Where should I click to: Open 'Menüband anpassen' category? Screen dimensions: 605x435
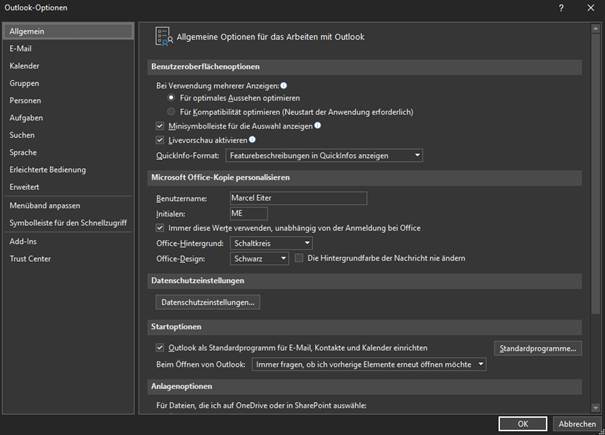click(x=68, y=206)
